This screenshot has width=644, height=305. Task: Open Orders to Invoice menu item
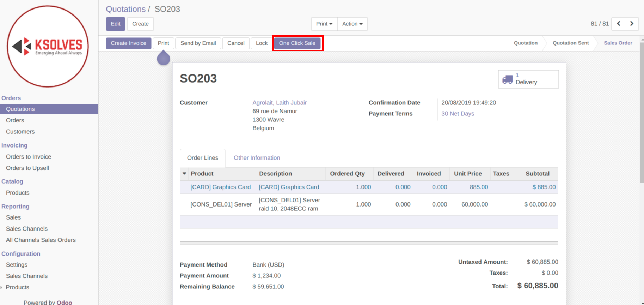coord(29,157)
